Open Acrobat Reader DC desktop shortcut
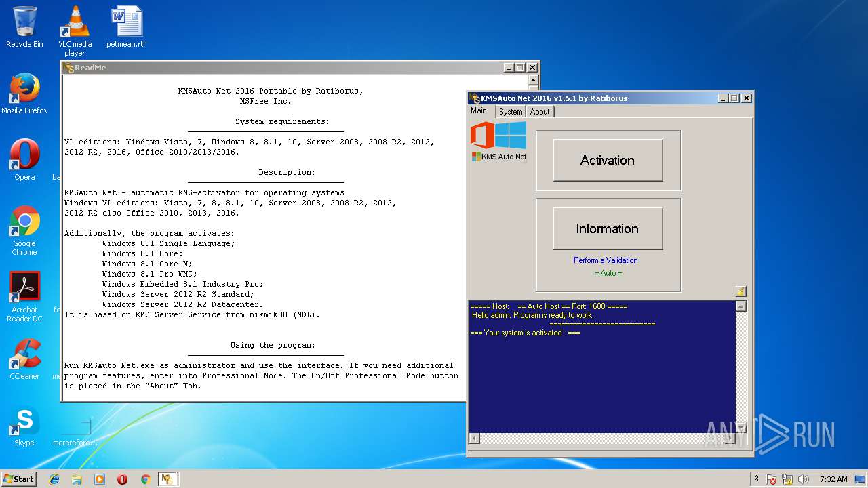Screen dimensions: 868x488 [24, 298]
